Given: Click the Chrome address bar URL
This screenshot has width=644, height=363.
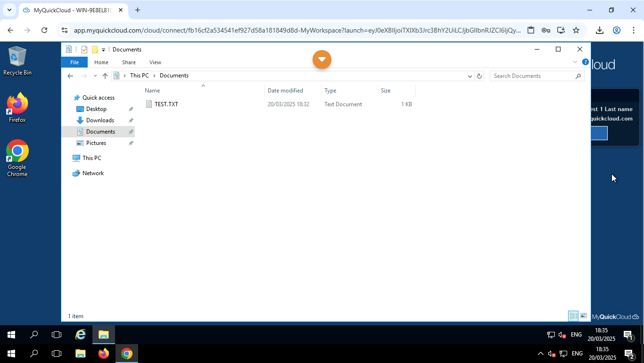Looking at the screenshot, I should (297, 30).
